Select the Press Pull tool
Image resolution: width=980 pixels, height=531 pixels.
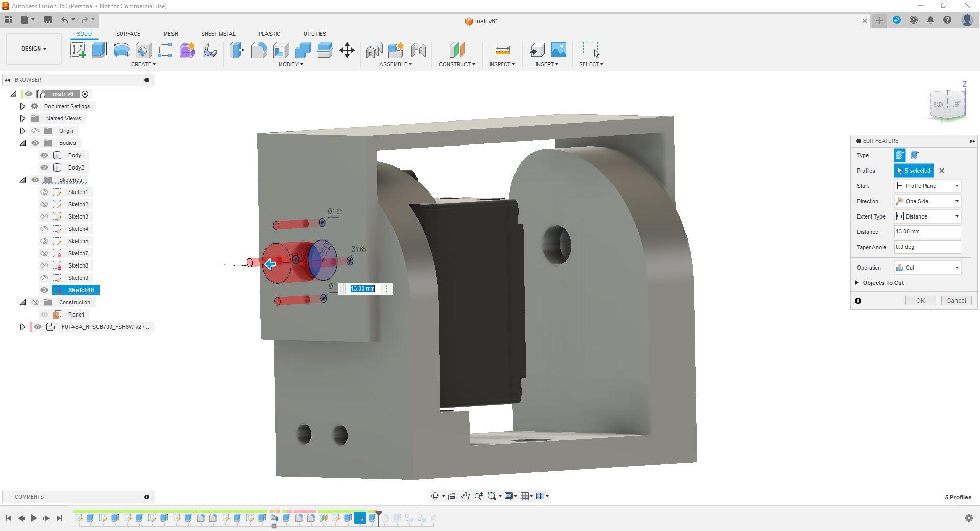coord(237,50)
